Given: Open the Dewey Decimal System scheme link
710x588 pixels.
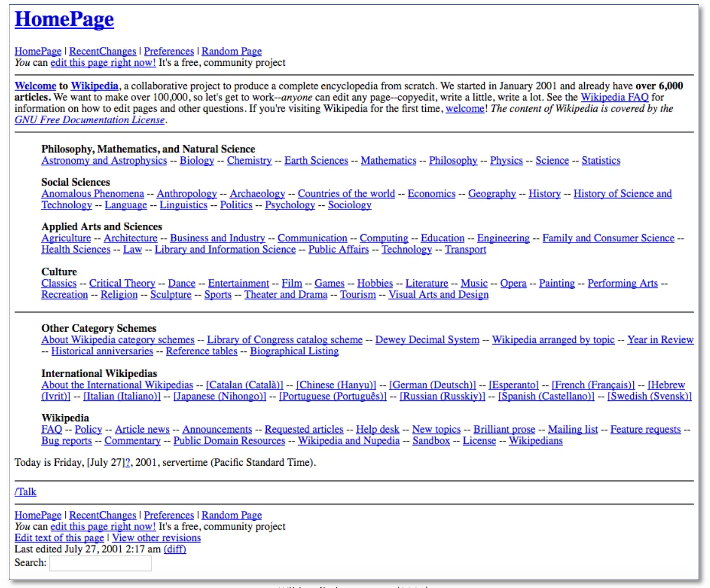Looking at the screenshot, I should 427,340.
